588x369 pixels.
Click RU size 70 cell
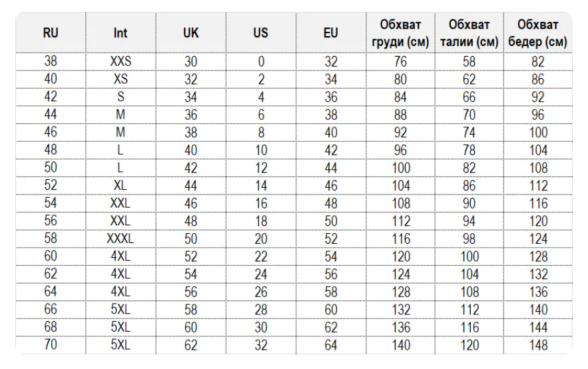(51, 344)
